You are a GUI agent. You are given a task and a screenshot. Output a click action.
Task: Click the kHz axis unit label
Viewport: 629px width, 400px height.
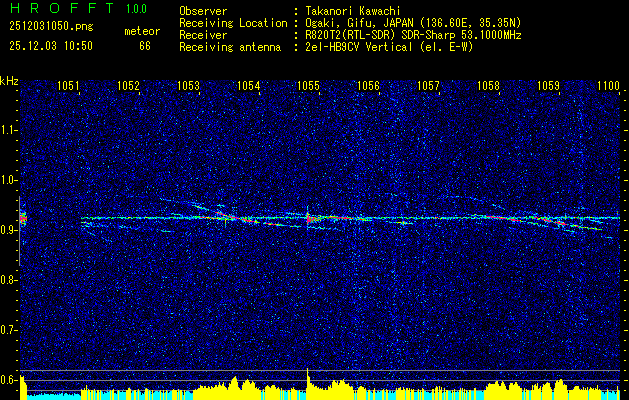[9, 81]
